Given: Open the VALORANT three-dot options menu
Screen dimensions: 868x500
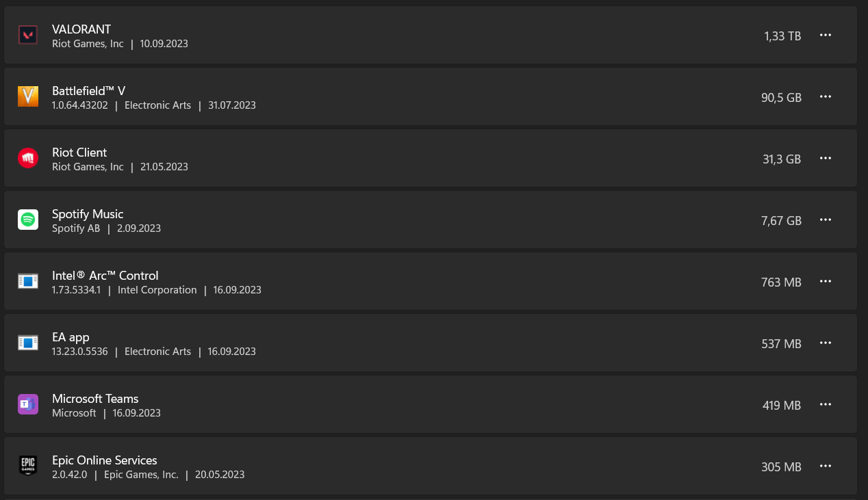Looking at the screenshot, I should tap(826, 36).
